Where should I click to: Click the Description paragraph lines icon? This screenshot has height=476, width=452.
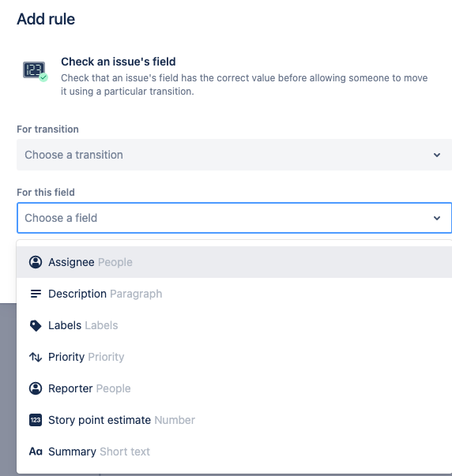[x=36, y=294]
